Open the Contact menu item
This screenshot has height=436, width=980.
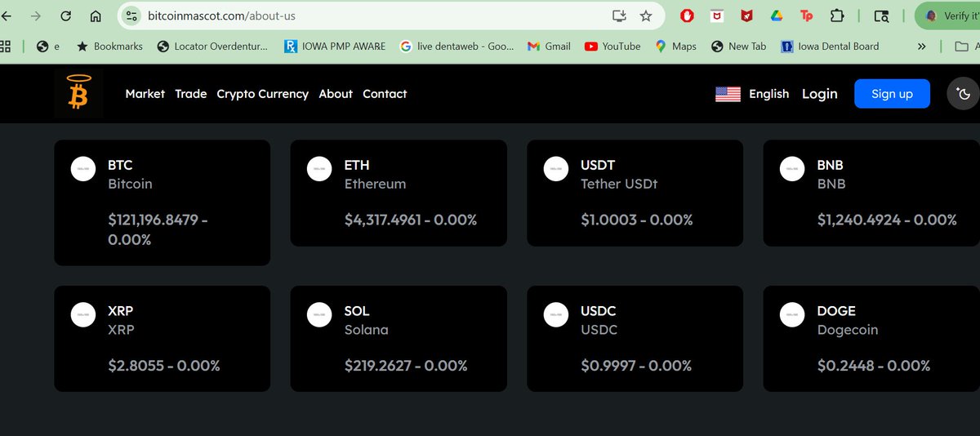(x=385, y=94)
